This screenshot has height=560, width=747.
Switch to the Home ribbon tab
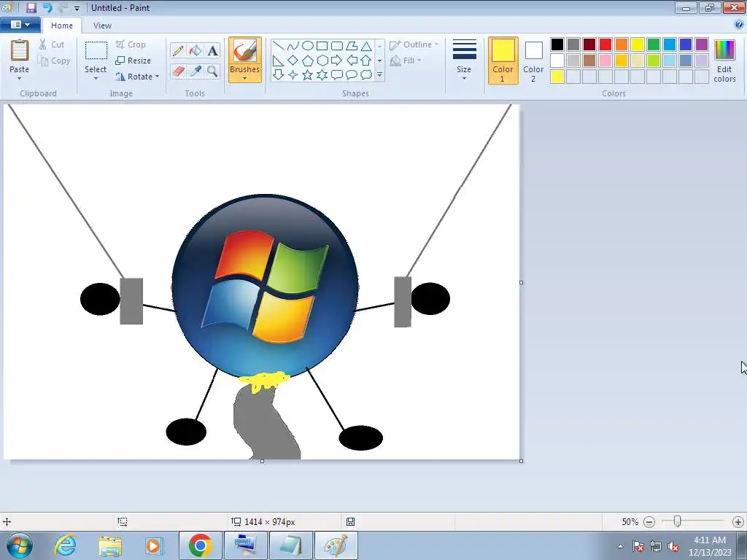point(62,26)
